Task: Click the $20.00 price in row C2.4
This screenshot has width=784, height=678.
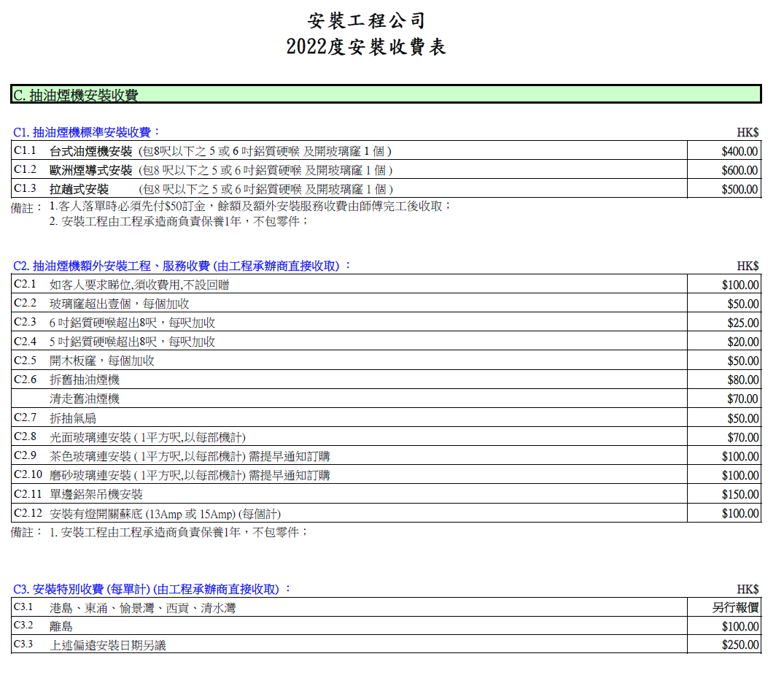Action: (742, 342)
